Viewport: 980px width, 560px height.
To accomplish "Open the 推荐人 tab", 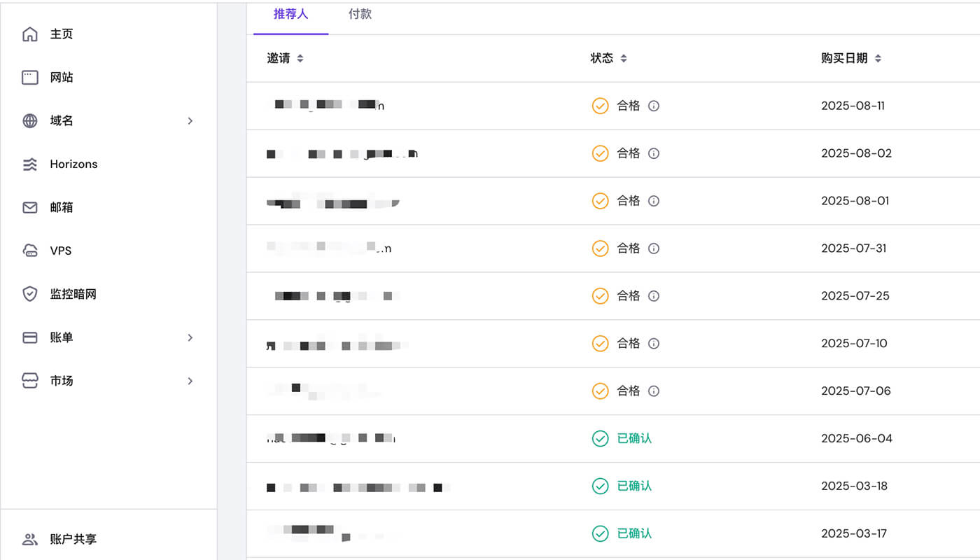I will click(x=290, y=14).
